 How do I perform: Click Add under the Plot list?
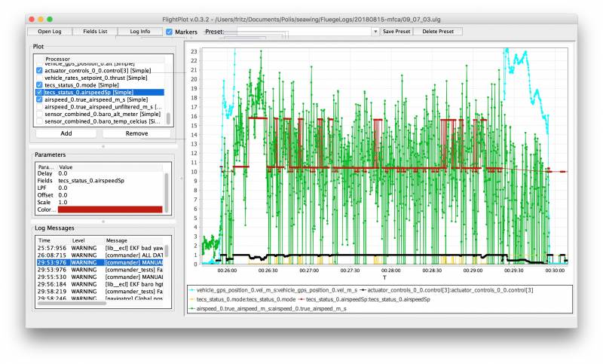tap(66, 133)
